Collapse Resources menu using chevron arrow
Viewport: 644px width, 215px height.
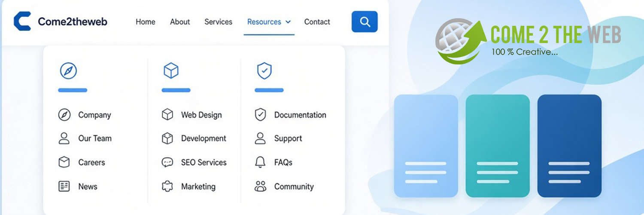tap(288, 22)
